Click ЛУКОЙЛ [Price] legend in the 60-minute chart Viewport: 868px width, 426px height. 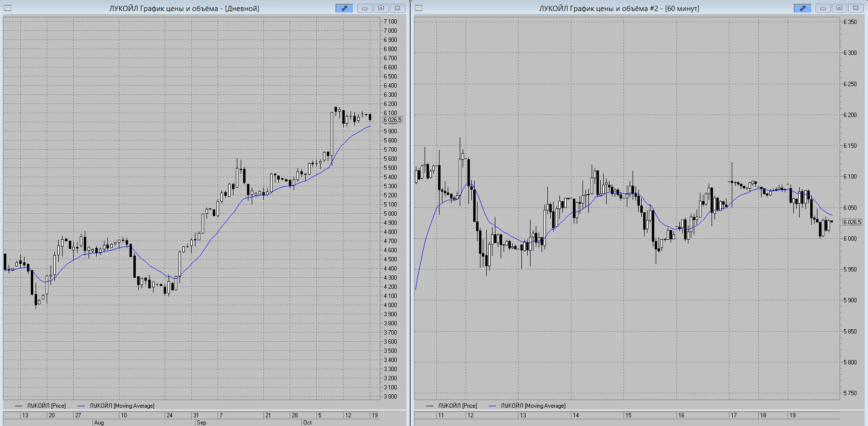457,406
